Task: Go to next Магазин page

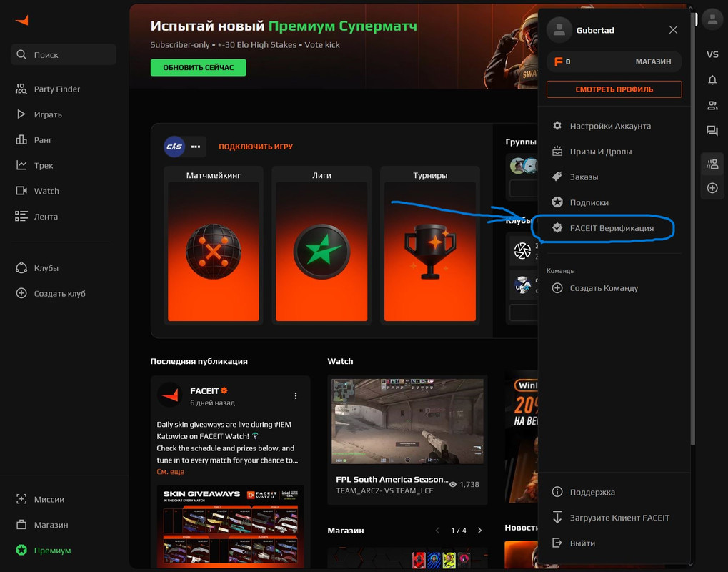Action: (479, 531)
